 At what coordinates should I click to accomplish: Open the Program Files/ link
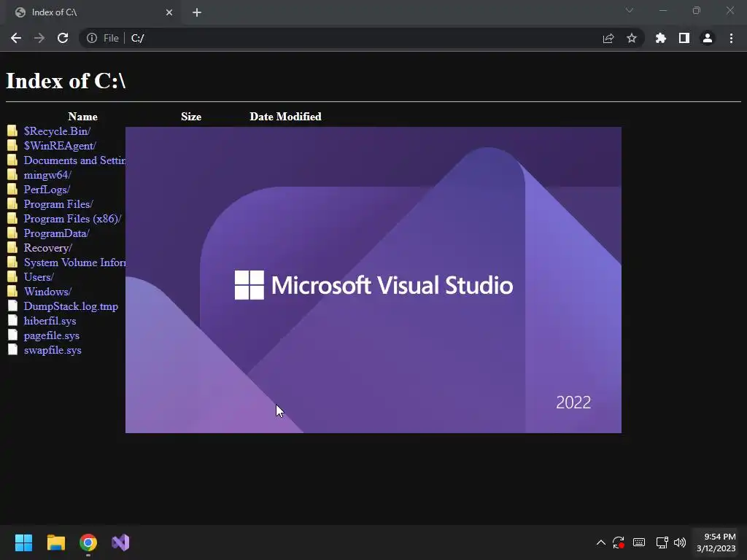tap(58, 204)
